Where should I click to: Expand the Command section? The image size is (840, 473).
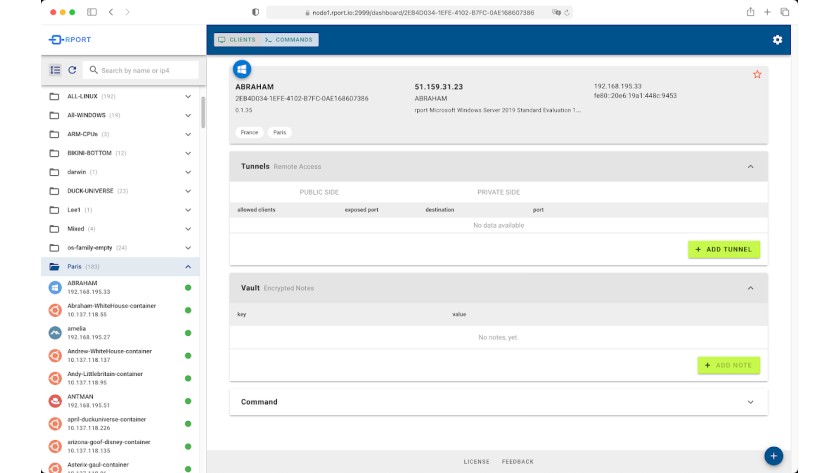coord(751,402)
